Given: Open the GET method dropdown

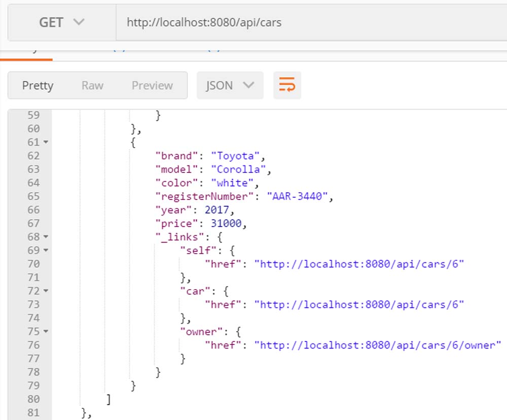Looking at the screenshot, I should coord(61,22).
